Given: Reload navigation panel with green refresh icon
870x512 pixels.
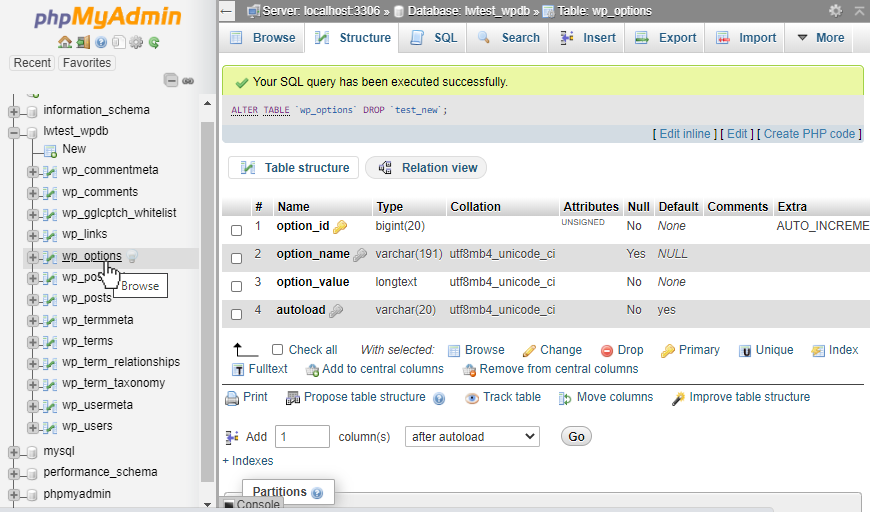Looking at the screenshot, I should click(x=154, y=42).
